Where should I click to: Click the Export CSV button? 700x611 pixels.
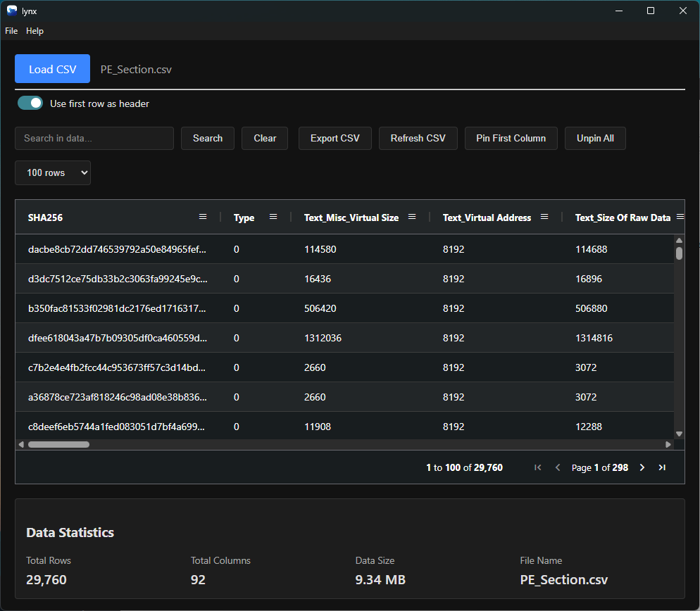pyautogui.click(x=335, y=138)
